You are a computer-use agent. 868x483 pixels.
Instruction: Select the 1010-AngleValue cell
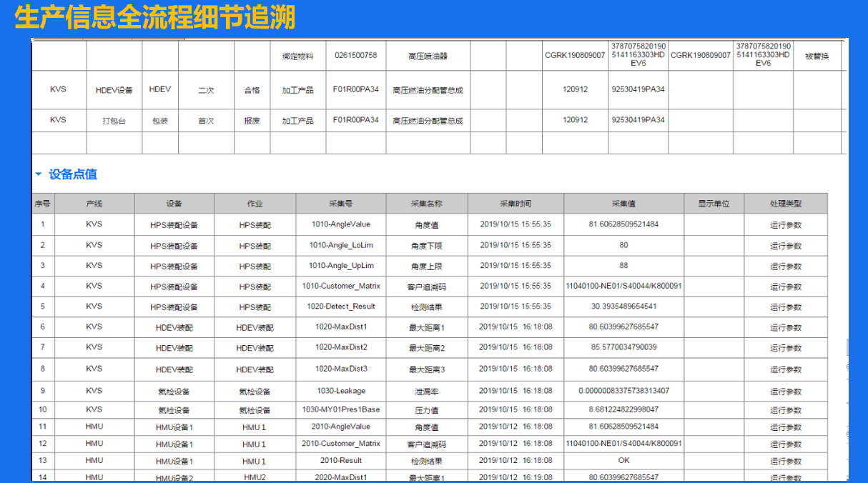(x=340, y=224)
